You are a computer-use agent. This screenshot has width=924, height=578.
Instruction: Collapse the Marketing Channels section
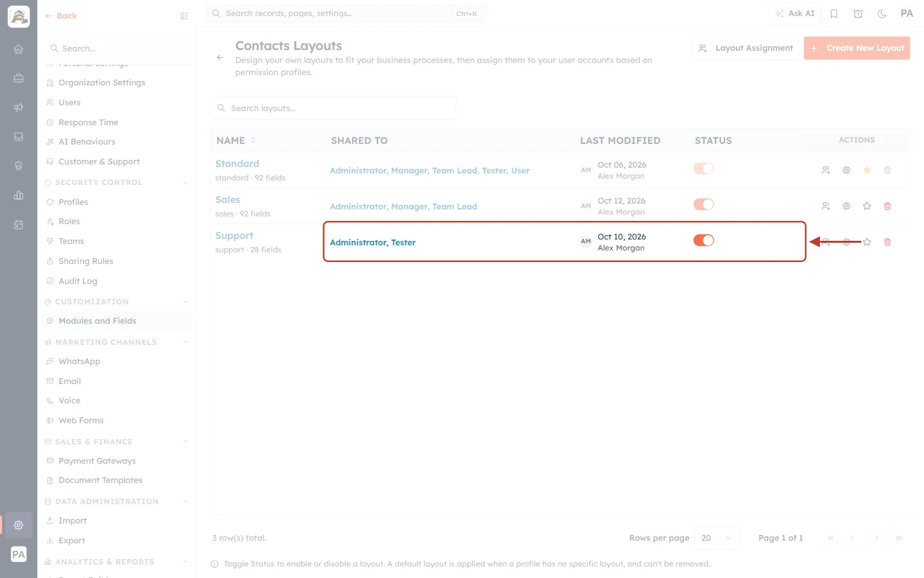pyautogui.click(x=185, y=343)
